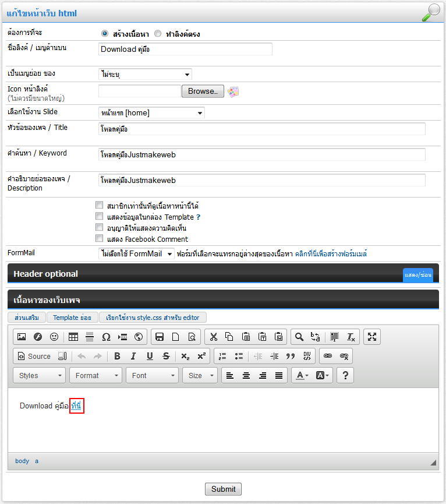The height and width of the screenshot is (504, 446).
Task: Apply italic formatting
Action: point(133,357)
